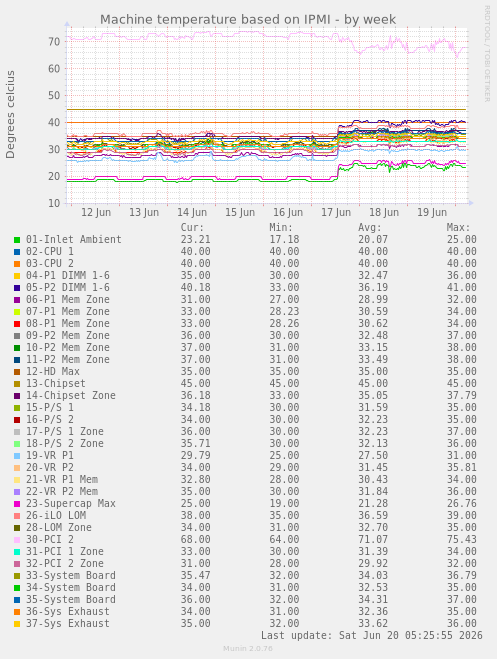
Task: Click the '15-P/S 1' legend label
Action: coord(50,408)
